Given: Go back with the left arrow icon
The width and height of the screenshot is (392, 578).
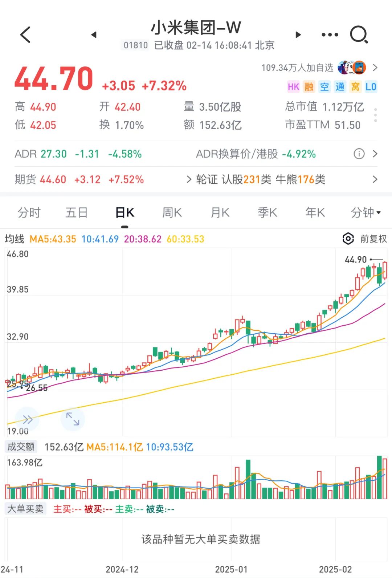Looking at the screenshot, I should tap(25, 35).
